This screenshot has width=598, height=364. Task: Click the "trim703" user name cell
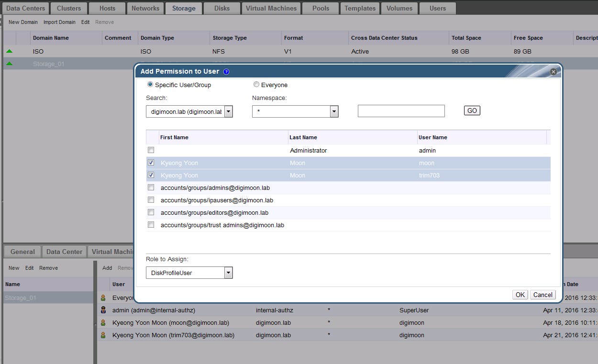[429, 175]
